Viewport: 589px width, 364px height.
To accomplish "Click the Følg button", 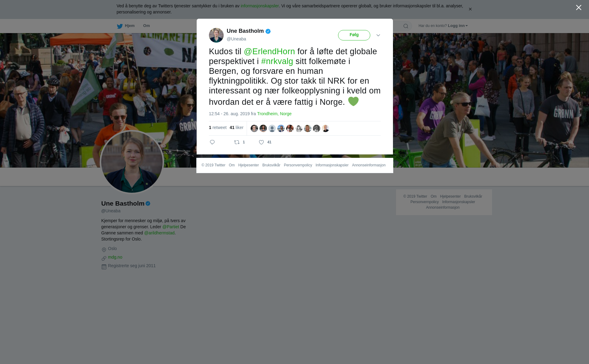I will coord(354,35).
